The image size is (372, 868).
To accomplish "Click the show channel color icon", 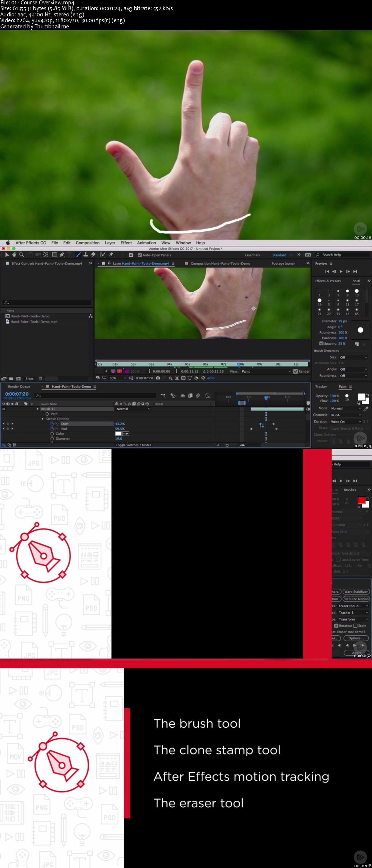I will (x=170, y=378).
